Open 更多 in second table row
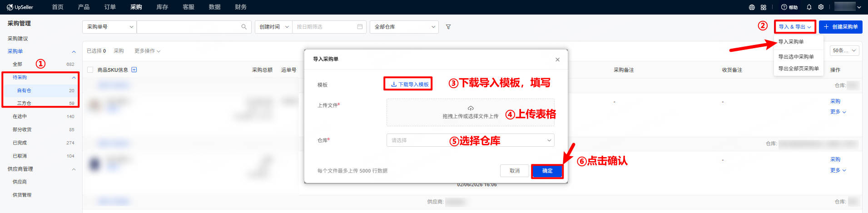This screenshot has height=213, width=868. (x=838, y=170)
